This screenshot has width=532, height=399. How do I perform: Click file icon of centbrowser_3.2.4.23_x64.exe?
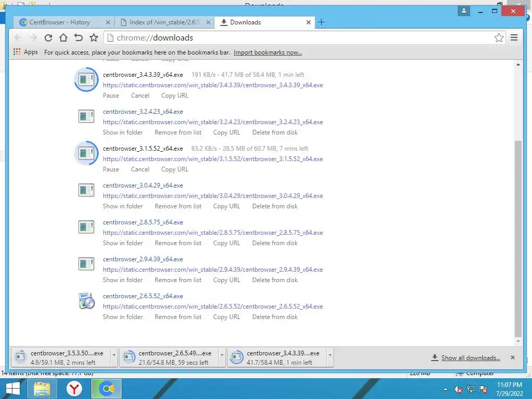coord(86,116)
